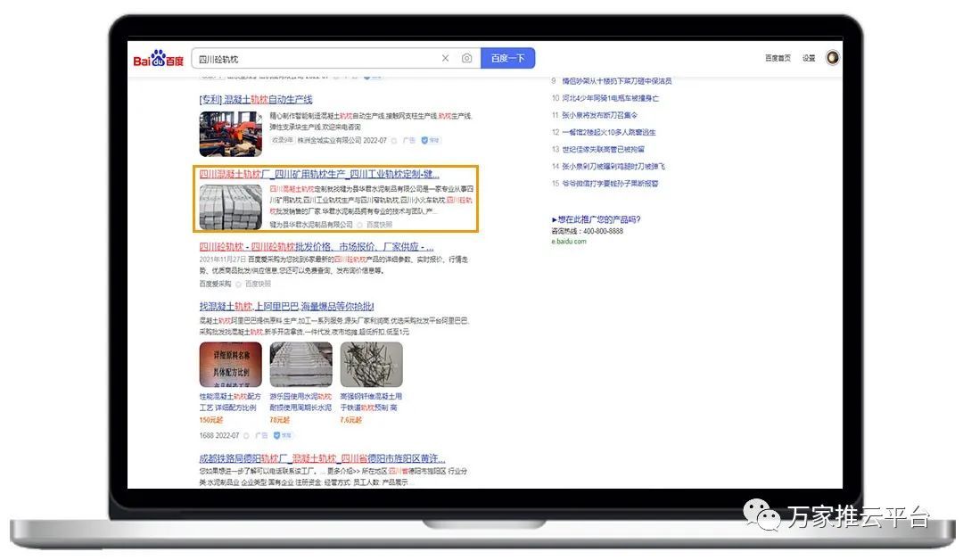Click the Baidu logo
963x560 pixels.
159,59
